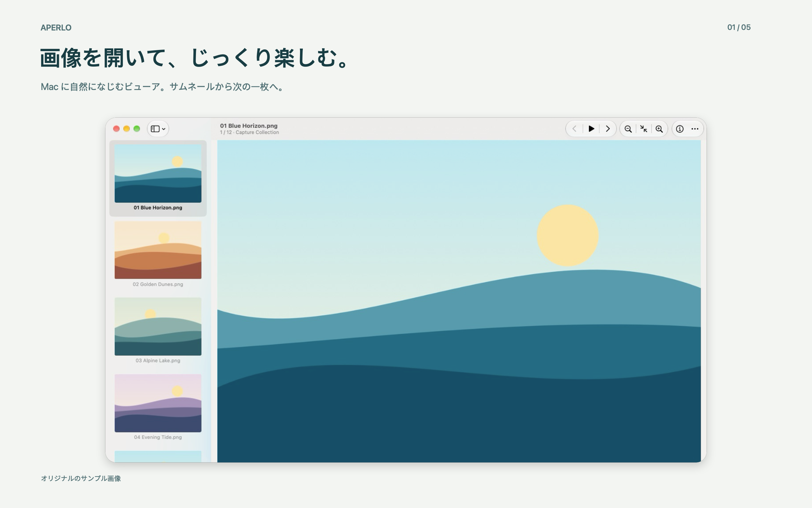
Task: Close the viewer window red button
Action: point(116,129)
